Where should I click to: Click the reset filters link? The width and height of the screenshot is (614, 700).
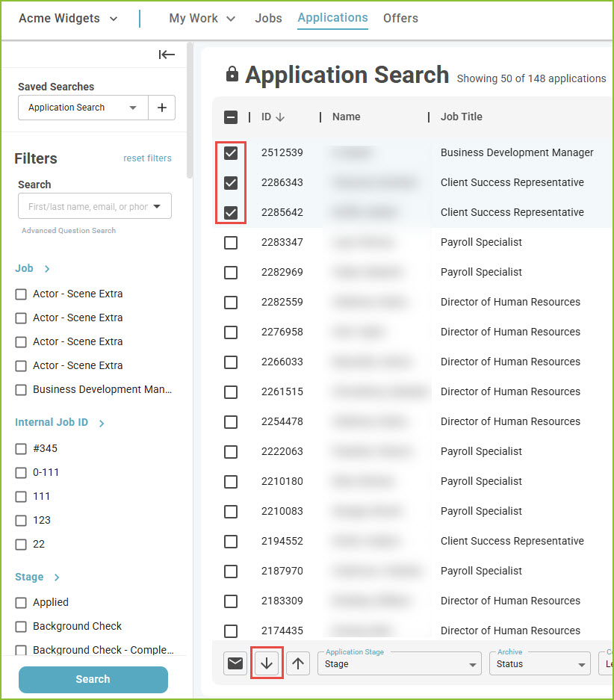147,158
